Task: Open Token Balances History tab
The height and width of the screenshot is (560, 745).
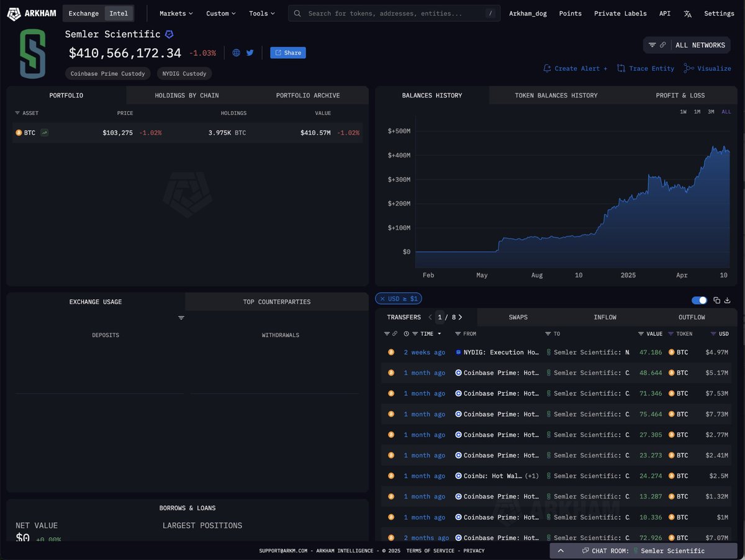Action: coord(556,95)
